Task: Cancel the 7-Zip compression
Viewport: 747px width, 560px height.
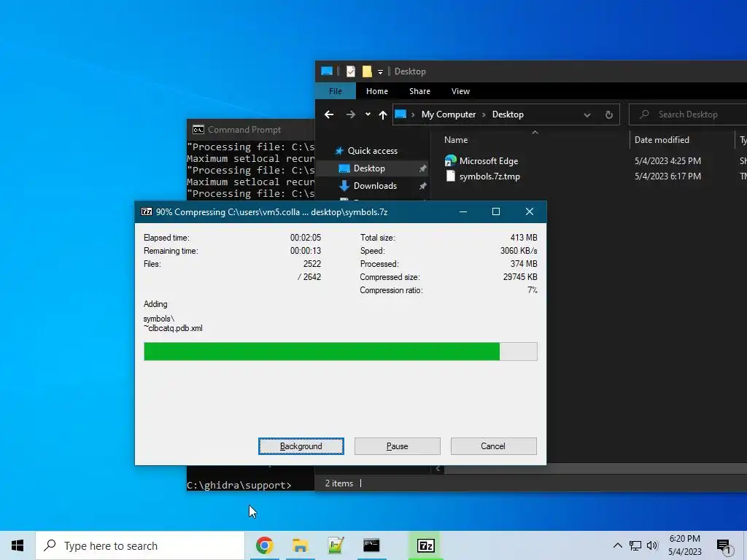Action: pos(493,446)
